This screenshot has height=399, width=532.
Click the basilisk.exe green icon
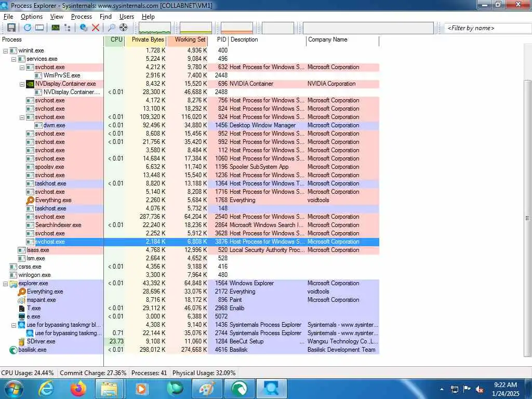tap(13, 350)
